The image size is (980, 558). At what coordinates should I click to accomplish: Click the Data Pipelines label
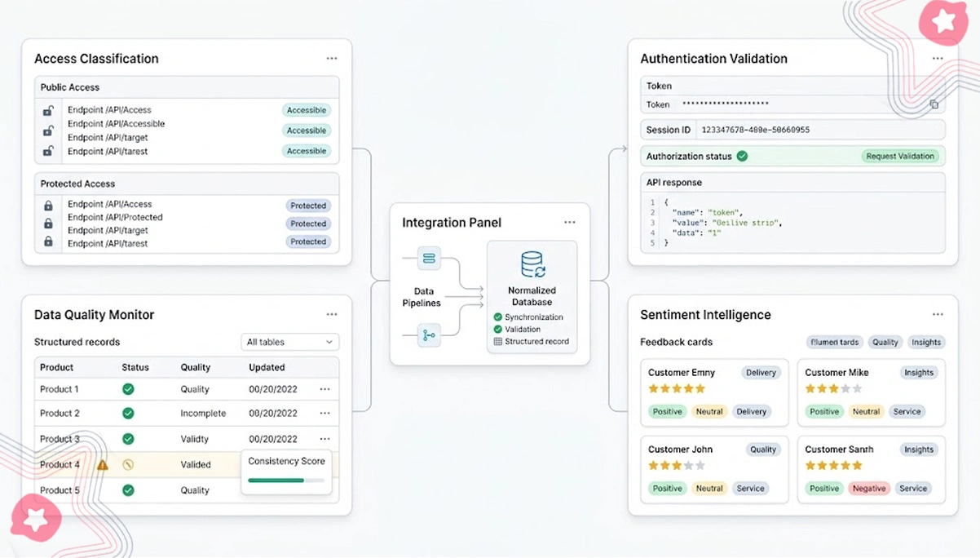coord(422,297)
